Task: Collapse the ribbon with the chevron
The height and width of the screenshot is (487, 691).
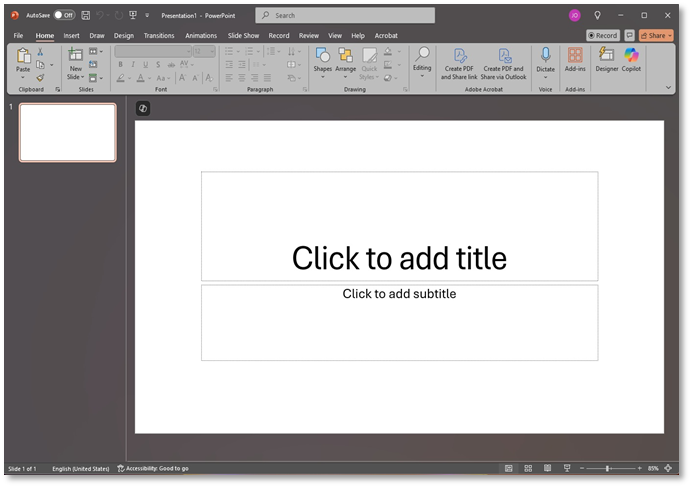Action: coord(669,87)
